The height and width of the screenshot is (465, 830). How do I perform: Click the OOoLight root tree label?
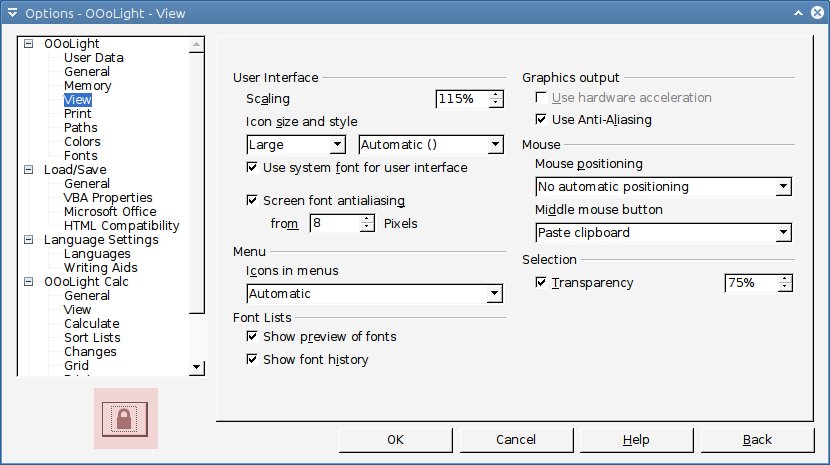click(x=71, y=43)
